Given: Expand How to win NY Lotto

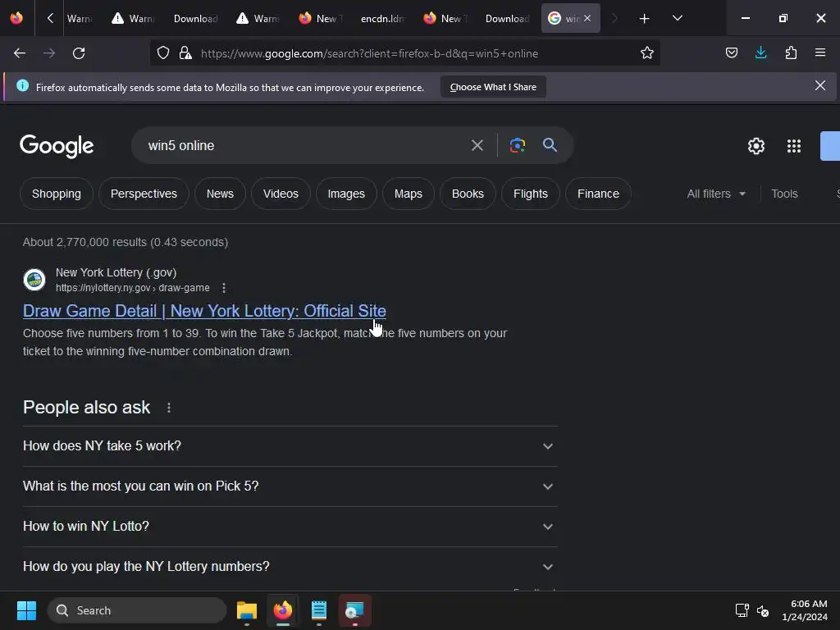Looking at the screenshot, I should click(x=290, y=526).
